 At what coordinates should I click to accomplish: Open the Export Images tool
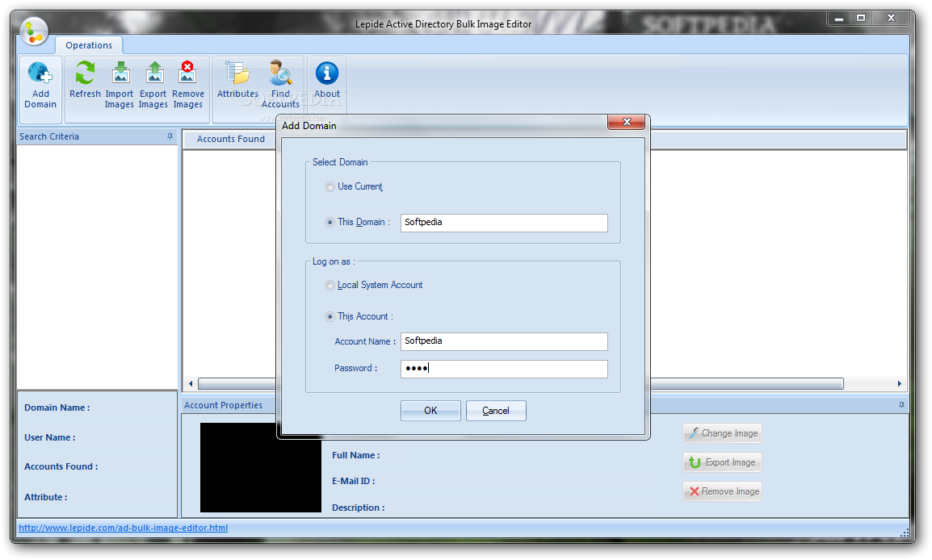click(153, 86)
